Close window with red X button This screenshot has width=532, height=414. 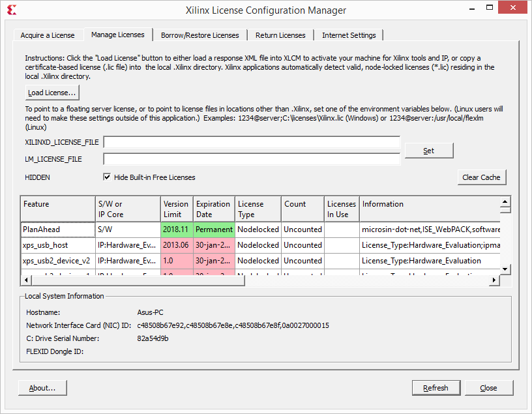click(512, 7)
